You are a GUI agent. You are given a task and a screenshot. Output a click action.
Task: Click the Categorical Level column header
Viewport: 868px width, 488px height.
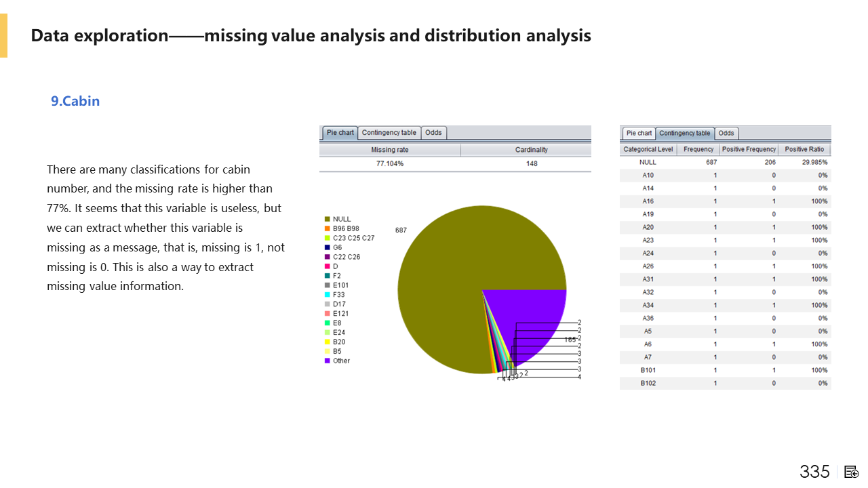point(648,149)
